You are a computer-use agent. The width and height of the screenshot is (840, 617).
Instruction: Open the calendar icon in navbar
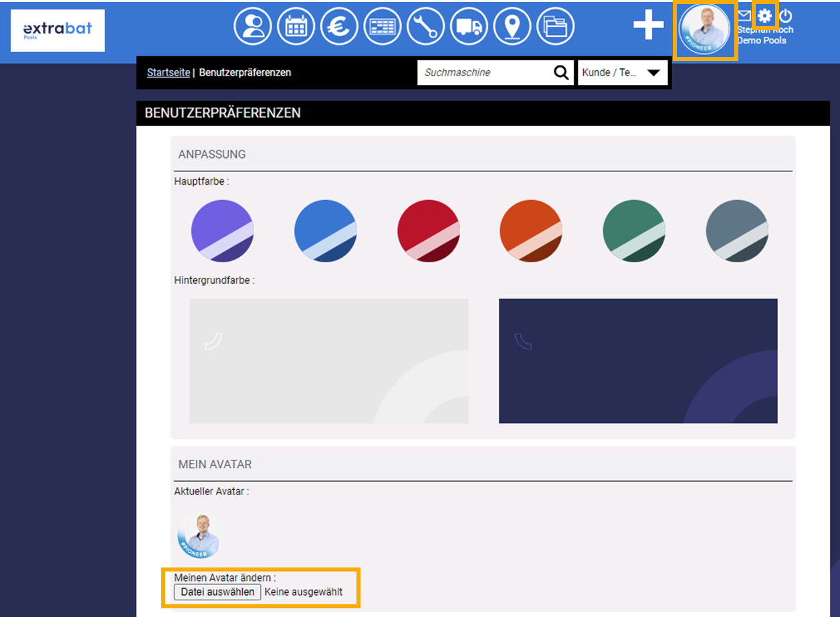(296, 27)
